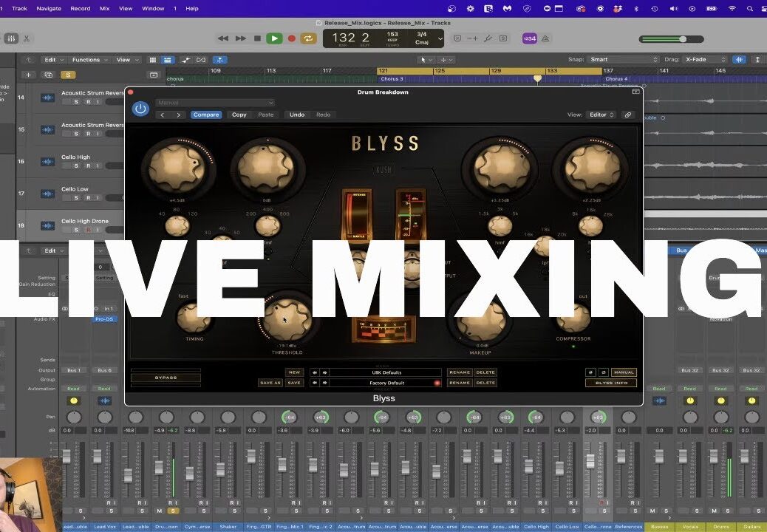Click the Copy button in plug-in header
Image resolution: width=767 pixels, height=532 pixels.
[239, 115]
